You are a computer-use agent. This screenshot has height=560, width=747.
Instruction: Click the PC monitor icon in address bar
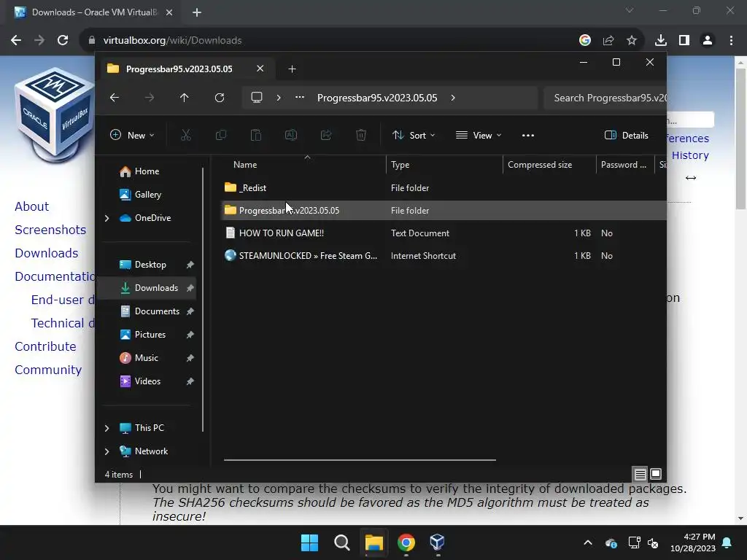click(257, 98)
